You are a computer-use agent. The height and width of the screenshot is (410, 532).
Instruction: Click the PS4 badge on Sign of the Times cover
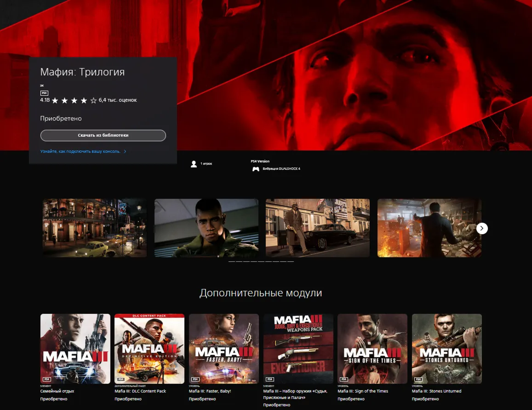click(x=343, y=379)
